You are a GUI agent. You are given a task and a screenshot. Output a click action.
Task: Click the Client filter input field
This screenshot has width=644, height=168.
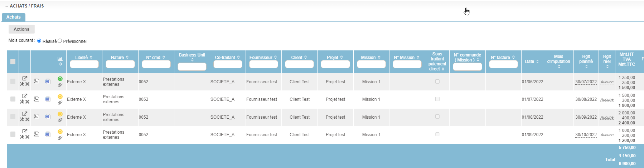pyautogui.click(x=299, y=64)
